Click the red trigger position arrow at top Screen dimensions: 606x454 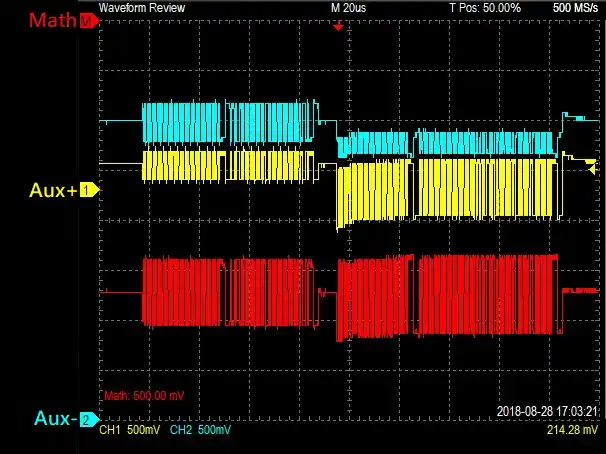coord(338,26)
